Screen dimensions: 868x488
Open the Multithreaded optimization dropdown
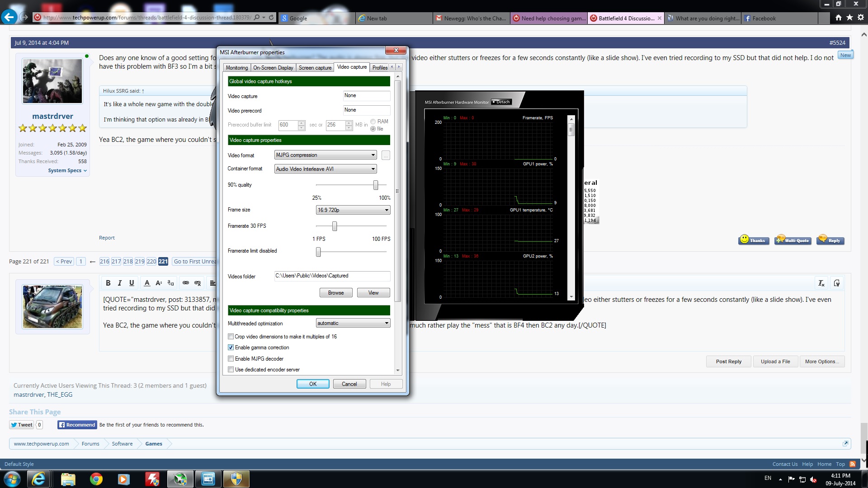pyautogui.click(x=353, y=323)
